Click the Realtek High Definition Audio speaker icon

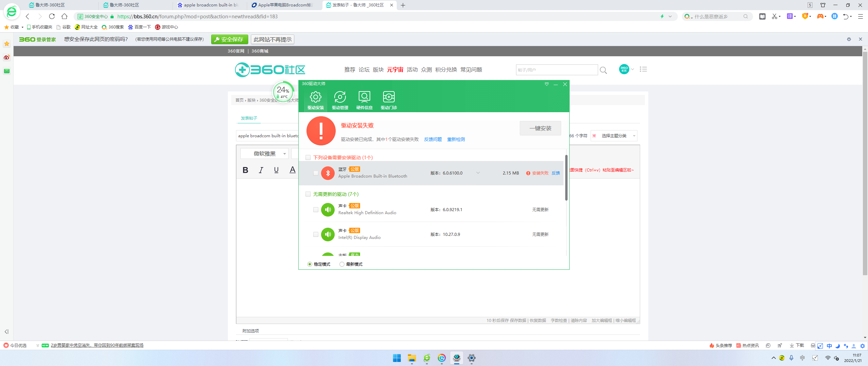tap(328, 210)
